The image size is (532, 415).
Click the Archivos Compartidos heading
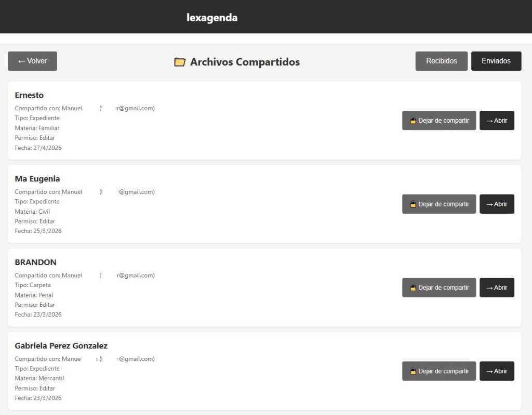(245, 62)
